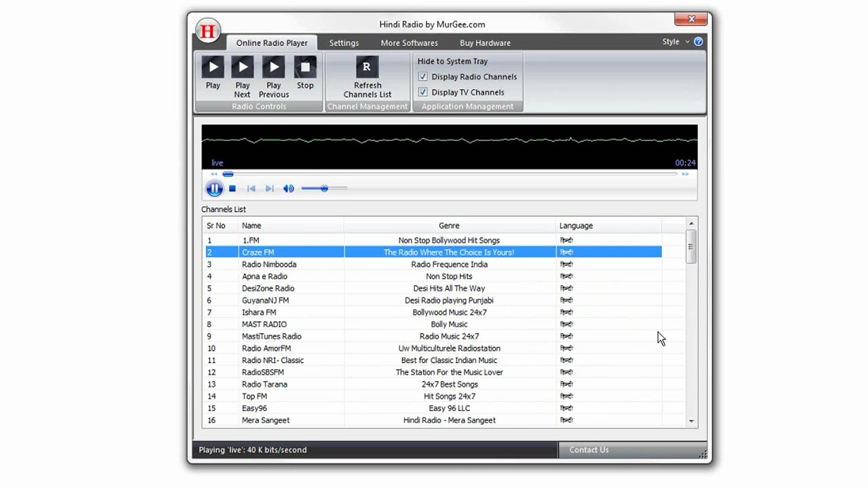Open the Style dropdown
This screenshot has height=488, width=868.
click(675, 42)
